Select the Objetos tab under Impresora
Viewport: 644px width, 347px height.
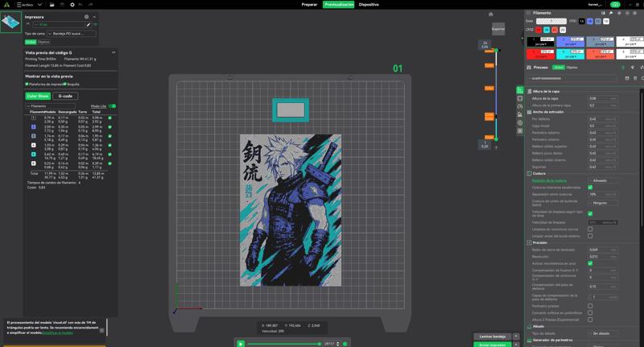point(43,42)
